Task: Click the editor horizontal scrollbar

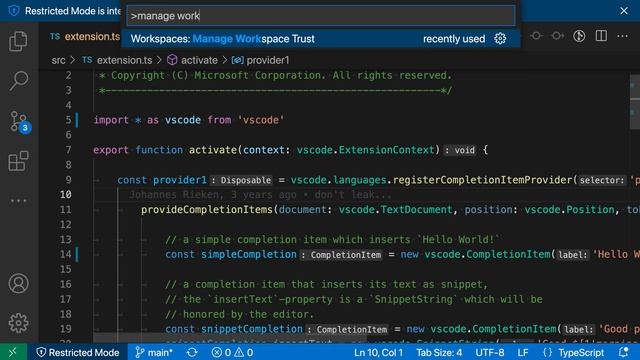Action: [230, 338]
